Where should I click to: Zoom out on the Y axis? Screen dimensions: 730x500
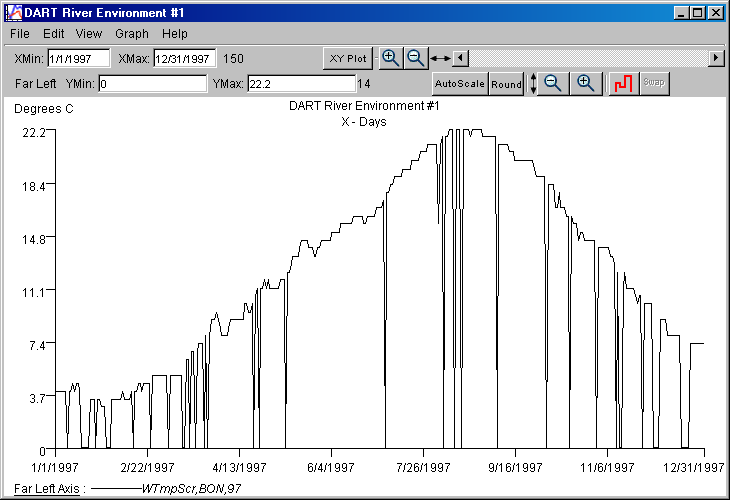tap(552, 84)
